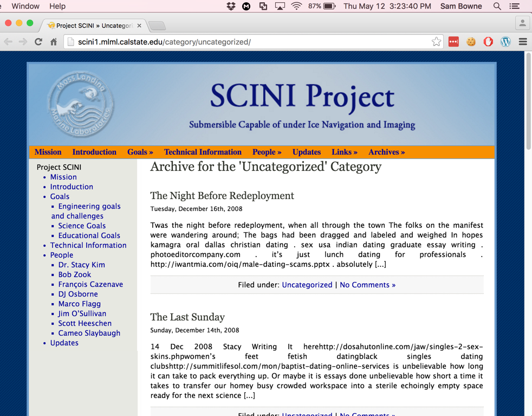This screenshot has width=532, height=416.
Task: Bookmark page with star icon
Action: [x=436, y=42]
